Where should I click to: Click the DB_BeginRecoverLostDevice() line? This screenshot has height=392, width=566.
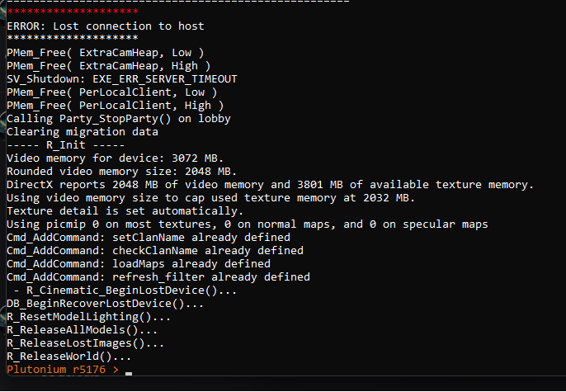coord(93,304)
